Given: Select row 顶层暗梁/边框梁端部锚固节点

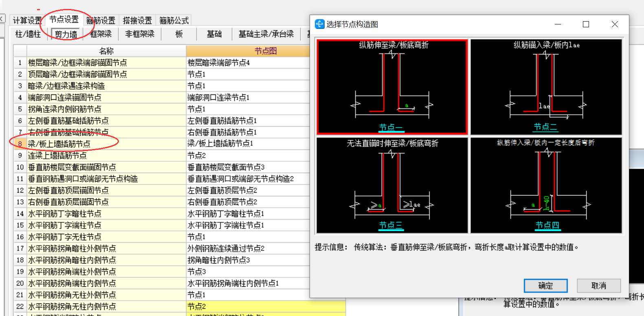Looking at the screenshot, I should coord(106,74).
